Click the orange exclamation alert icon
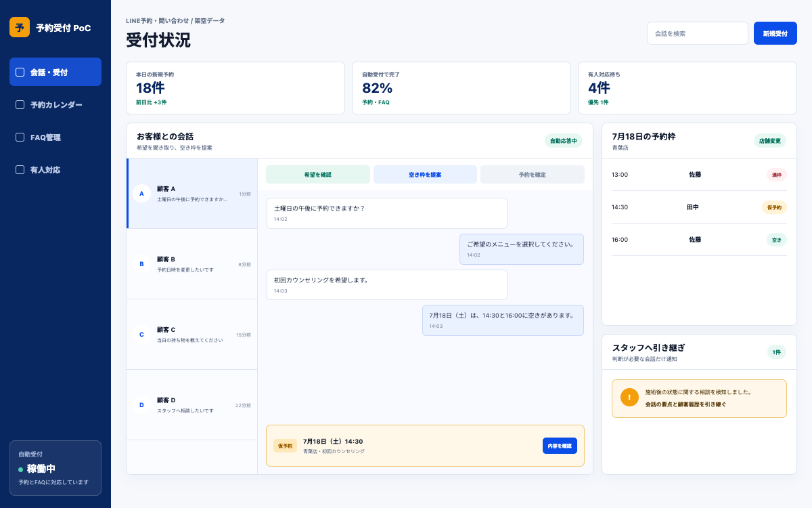The image size is (812, 508). click(629, 398)
